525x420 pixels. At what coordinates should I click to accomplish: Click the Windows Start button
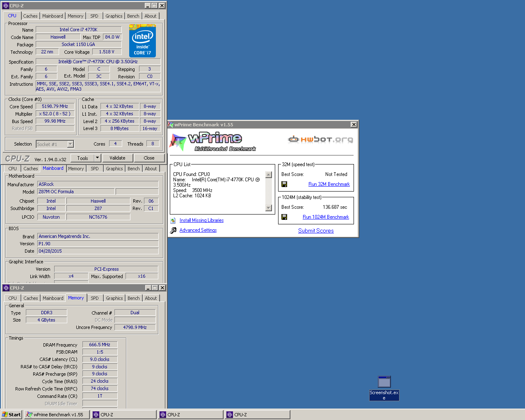coord(11,415)
